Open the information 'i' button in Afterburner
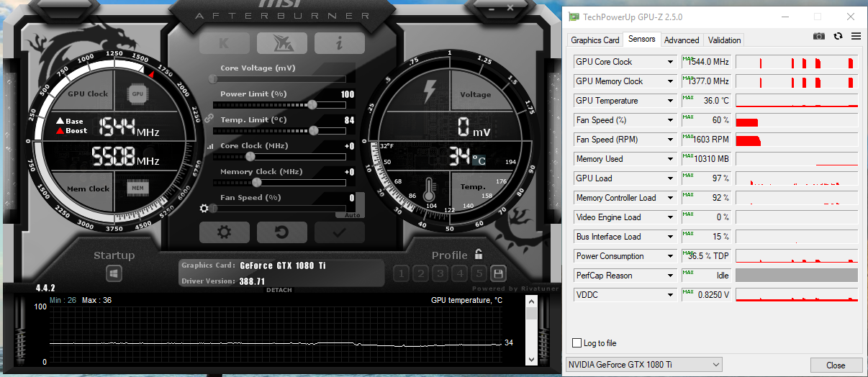 pyautogui.click(x=340, y=43)
